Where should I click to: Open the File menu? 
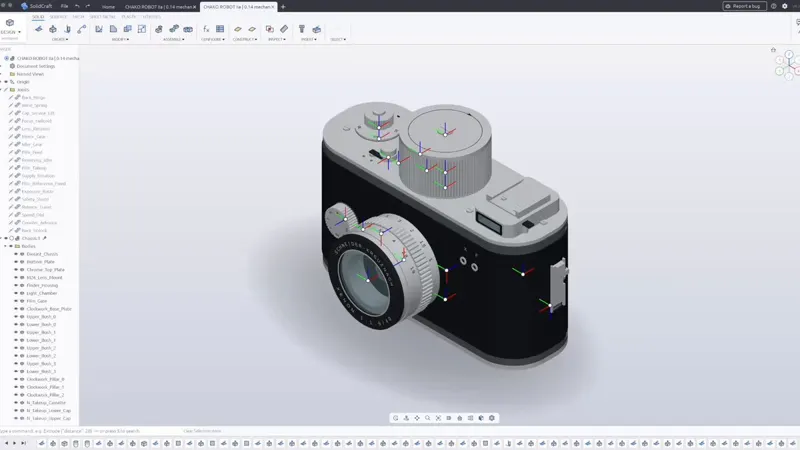pyautogui.click(x=64, y=6)
